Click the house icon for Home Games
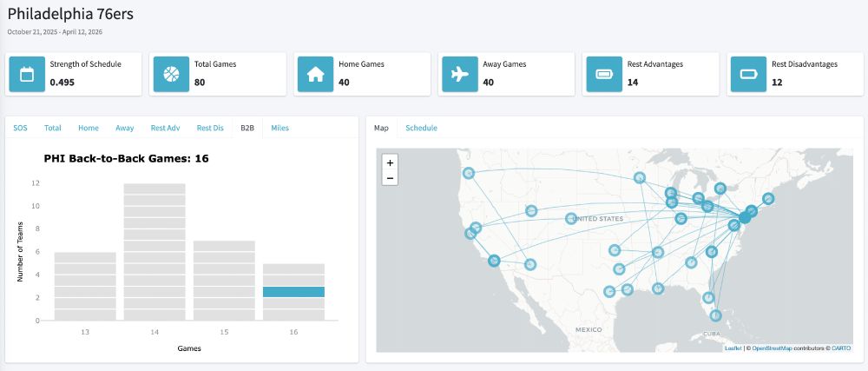The width and height of the screenshot is (868, 371). (316, 74)
